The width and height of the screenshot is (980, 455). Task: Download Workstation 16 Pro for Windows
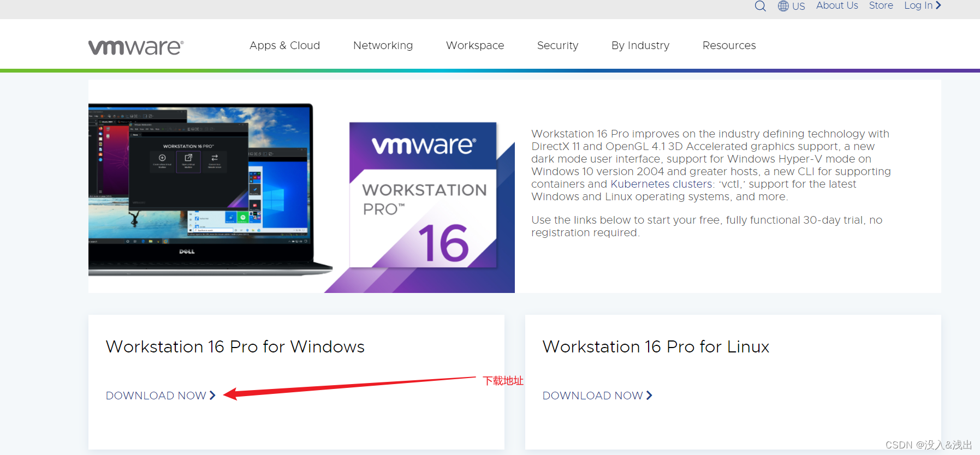click(x=156, y=396)
